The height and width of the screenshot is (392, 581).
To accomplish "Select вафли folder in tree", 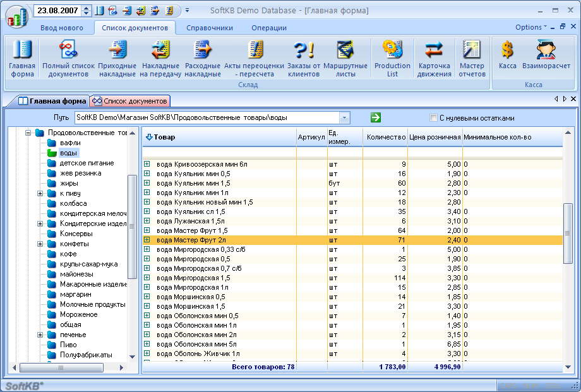I will pyautogui.click(x=70, y=143).
